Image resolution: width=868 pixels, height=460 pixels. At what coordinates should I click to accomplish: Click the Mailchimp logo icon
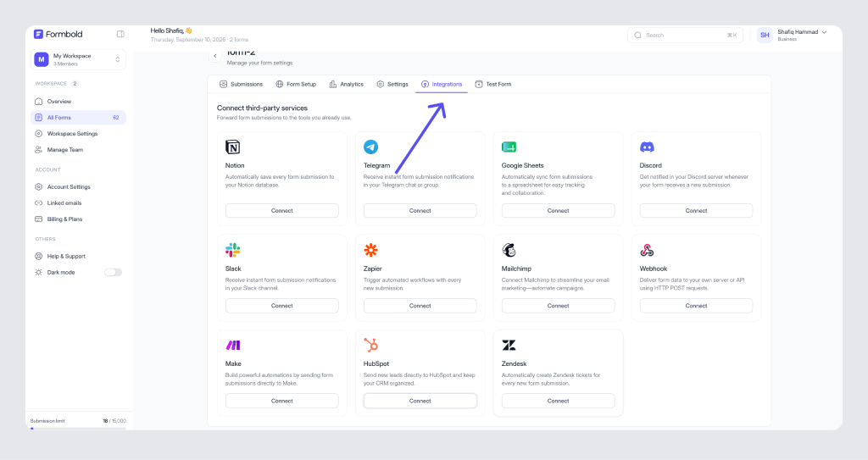tap(509, 250)
